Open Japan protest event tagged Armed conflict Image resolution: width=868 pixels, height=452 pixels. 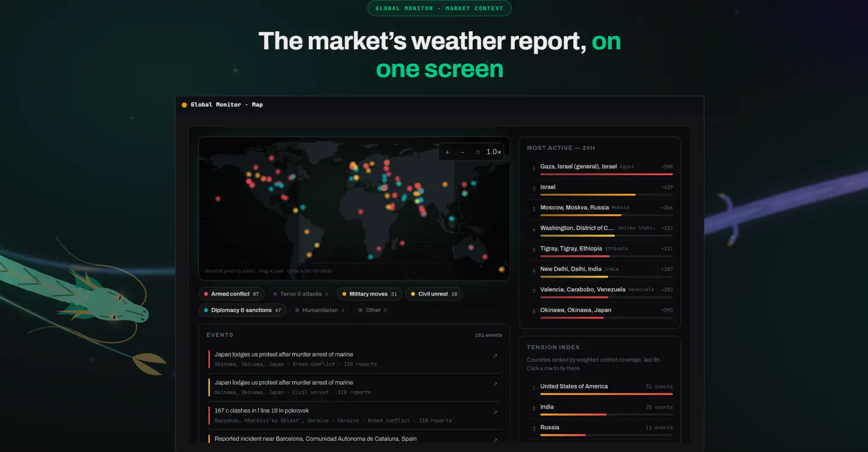click(x=354, y=359)
